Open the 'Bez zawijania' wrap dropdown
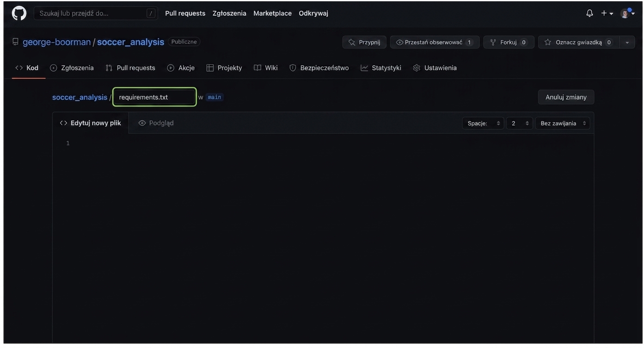Image resolution: width=644 pixels, height=348 pixels. [x=563, y=123]
